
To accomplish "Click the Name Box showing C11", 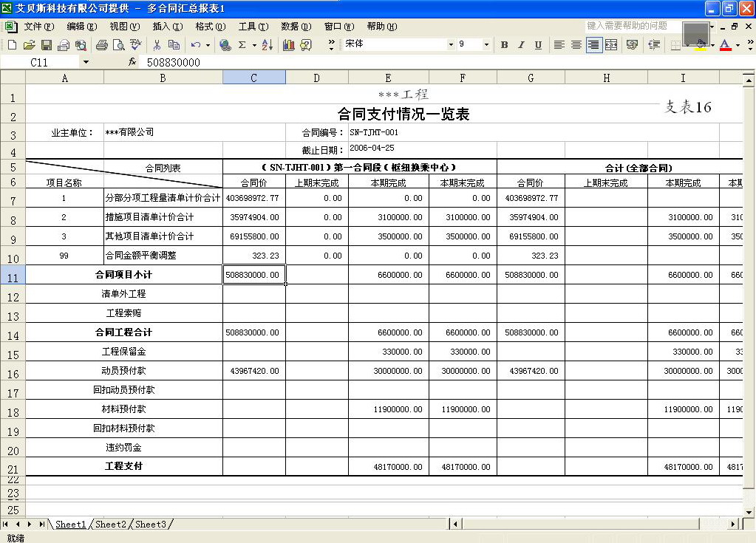I will pyautogui.click(x=39, y=62).
